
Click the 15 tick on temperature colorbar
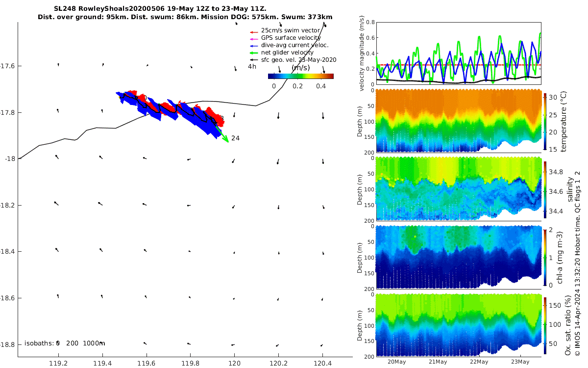coord(553,149)
